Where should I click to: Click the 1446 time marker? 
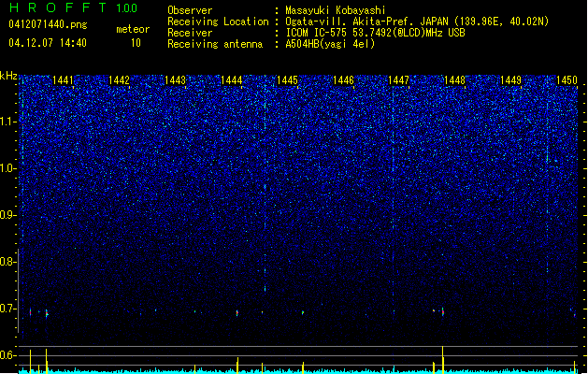coord(343,80)
